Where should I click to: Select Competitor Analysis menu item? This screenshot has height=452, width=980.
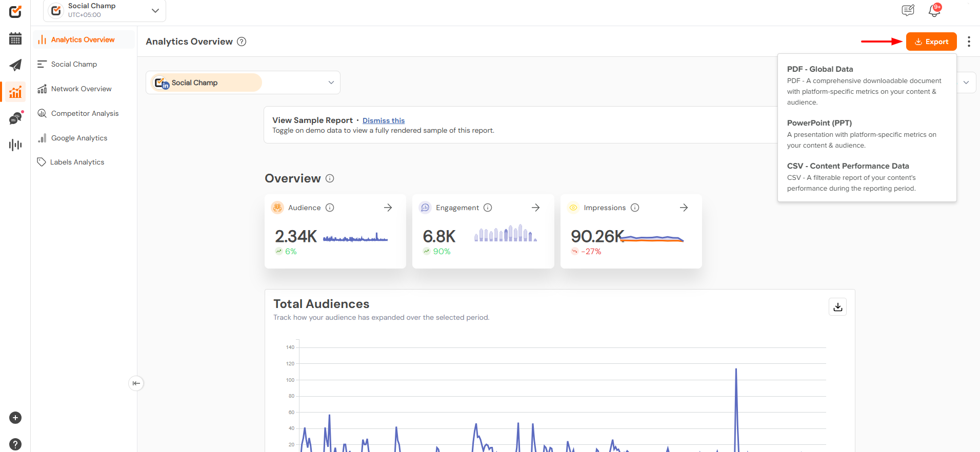click(84, 113)
